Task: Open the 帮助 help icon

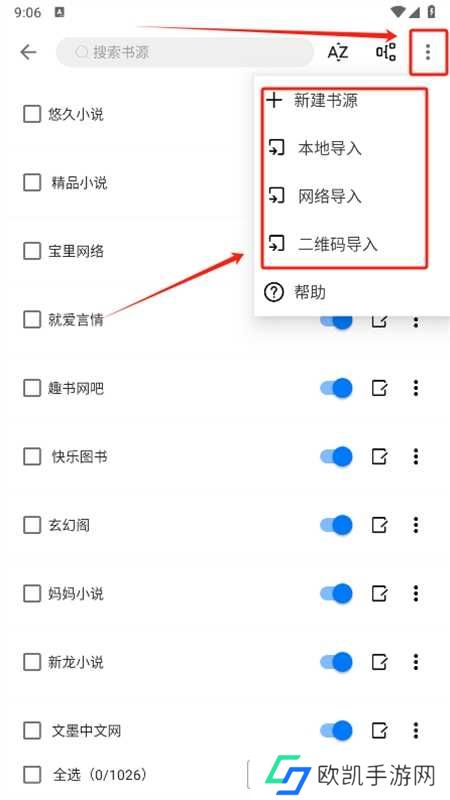Action: point(274,293)
